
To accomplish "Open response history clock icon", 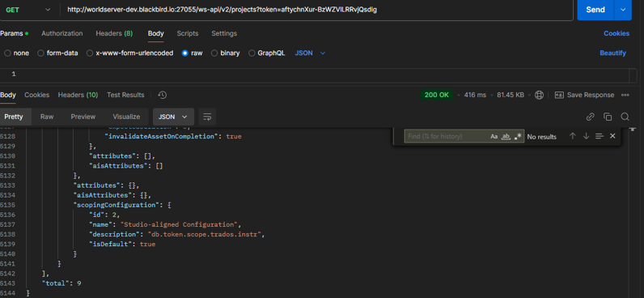I will point(163,95).
